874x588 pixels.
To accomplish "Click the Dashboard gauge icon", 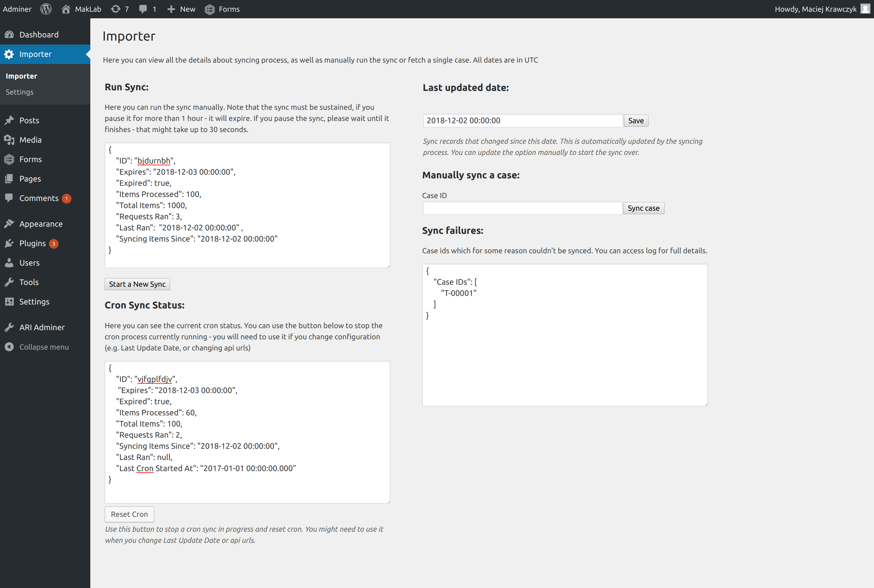I will point(9,35).
